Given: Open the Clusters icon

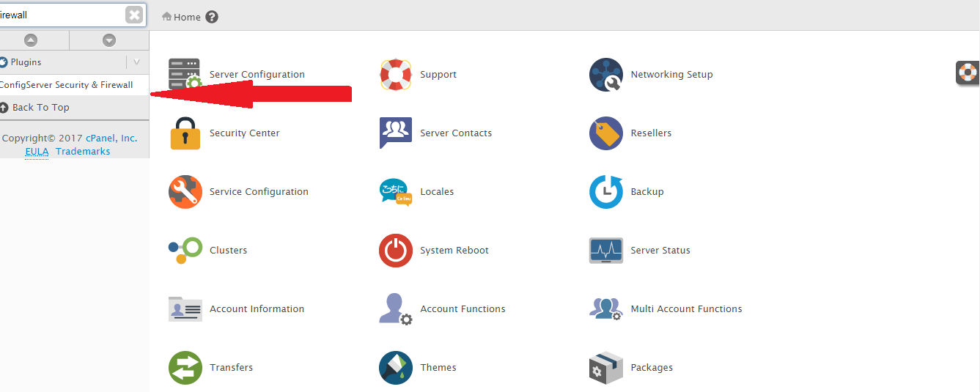Looking at the screenshot, I should click(x=185, y=251).
